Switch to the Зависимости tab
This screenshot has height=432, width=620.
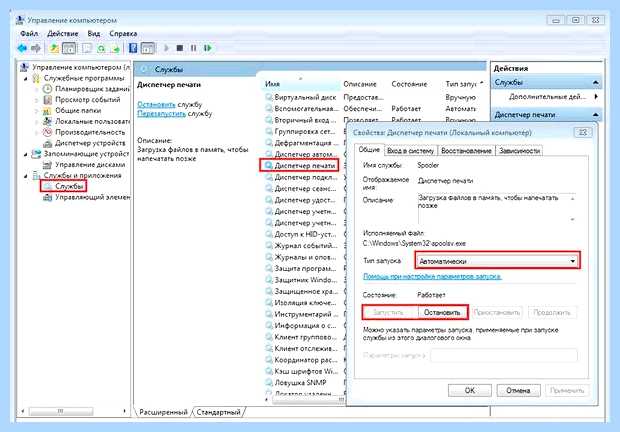pos(519,151)
